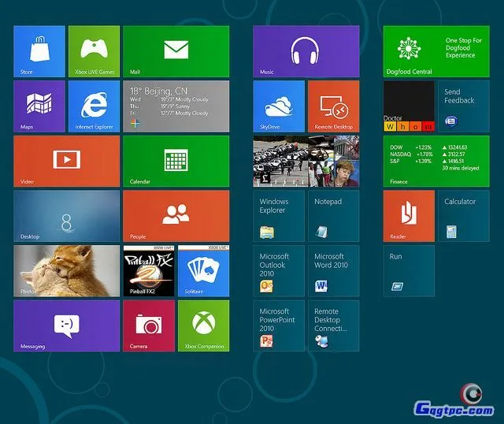Open the Finance stock market tile
Image resolution: width=504 pixels, height=424 pixels.
[x=435, y=161]
